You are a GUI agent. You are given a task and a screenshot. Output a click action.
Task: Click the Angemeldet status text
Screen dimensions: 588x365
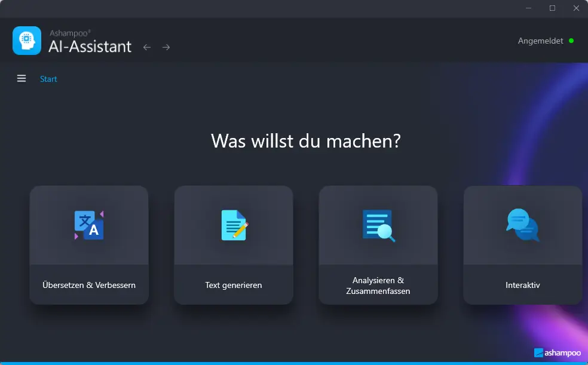(x=540, y=41)
